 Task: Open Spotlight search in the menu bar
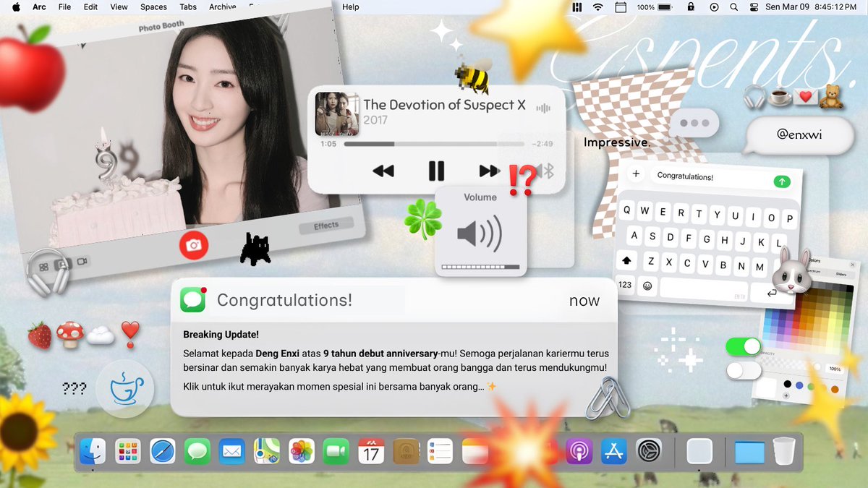point(734,7)
